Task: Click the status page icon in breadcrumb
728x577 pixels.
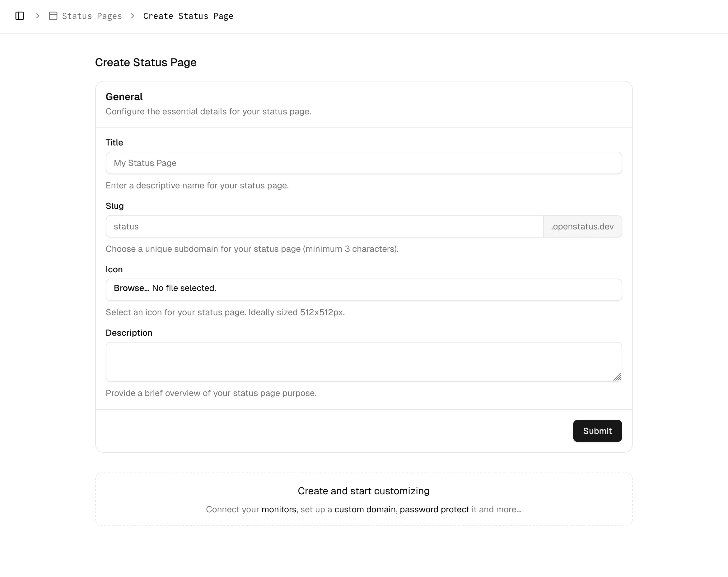Action: (53, 16)
